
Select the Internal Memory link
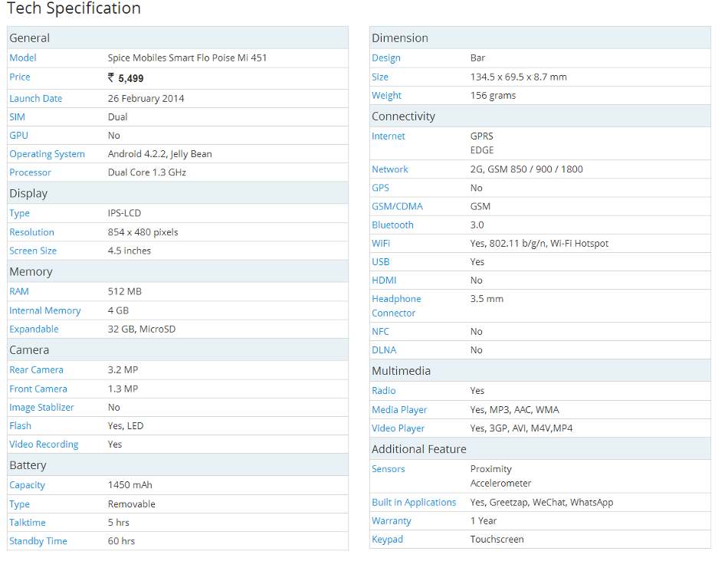45,310
